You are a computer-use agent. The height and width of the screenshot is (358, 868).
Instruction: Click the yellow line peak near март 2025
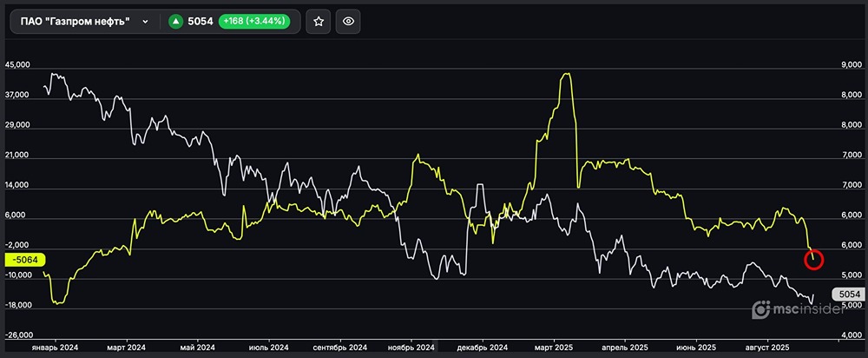(x=566, y=75)
